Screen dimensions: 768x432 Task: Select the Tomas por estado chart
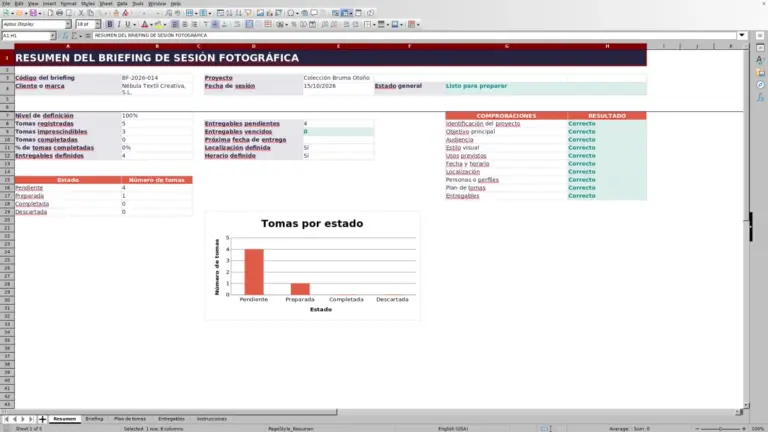(x=312, y=266)
